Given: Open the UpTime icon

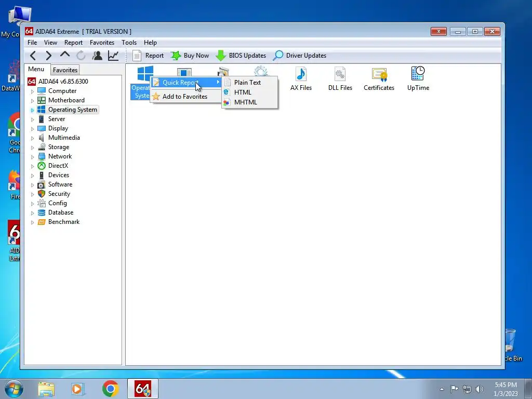Looking at the screenshot, I should [418, 79].
